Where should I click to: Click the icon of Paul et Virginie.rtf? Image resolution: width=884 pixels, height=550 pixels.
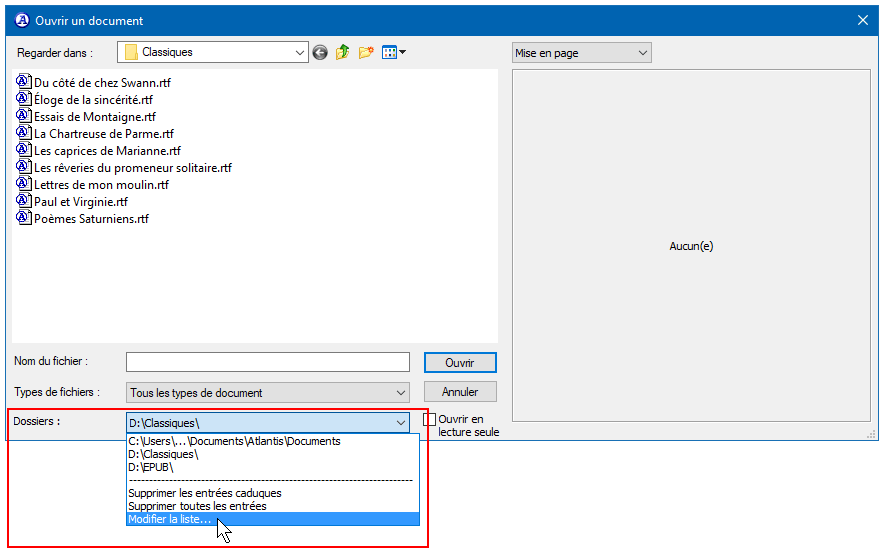[23, 201]
